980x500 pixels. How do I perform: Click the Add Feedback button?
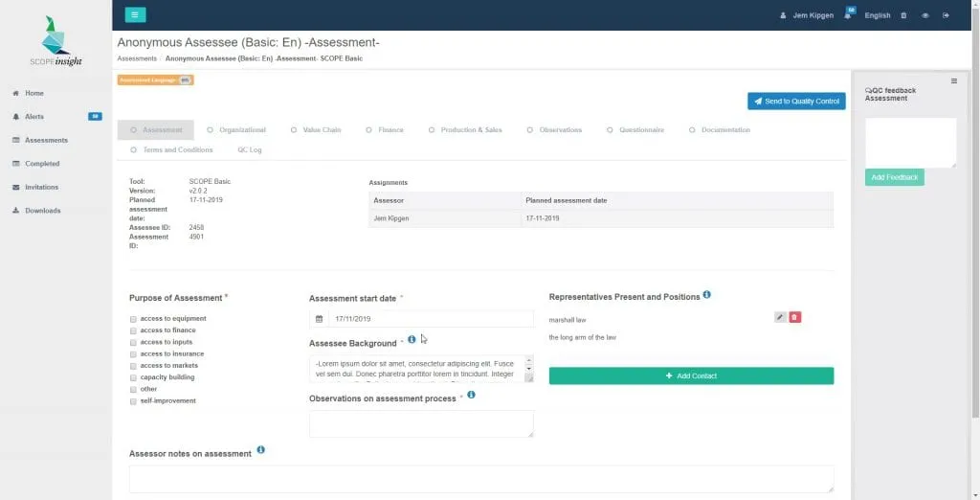point(895,178)
